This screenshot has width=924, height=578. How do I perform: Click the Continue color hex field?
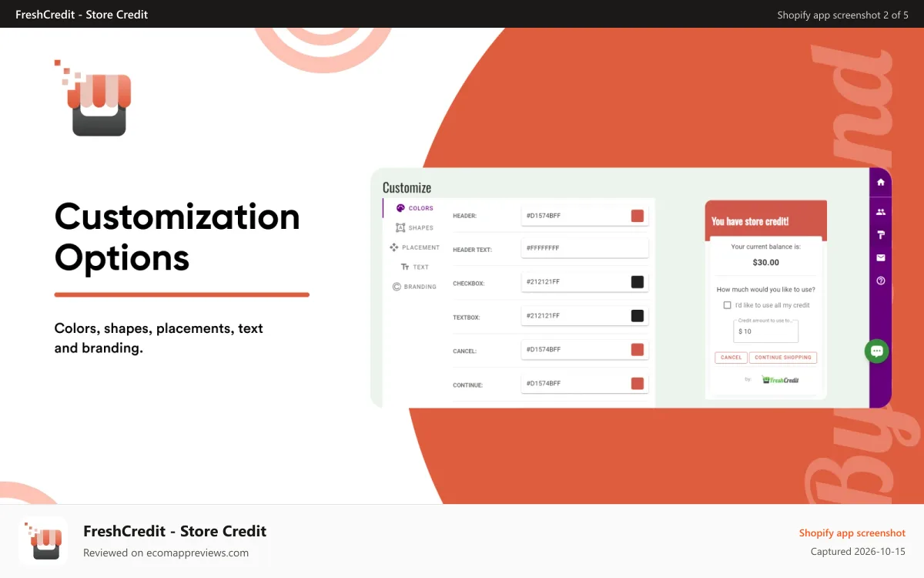tap(584, 384)
